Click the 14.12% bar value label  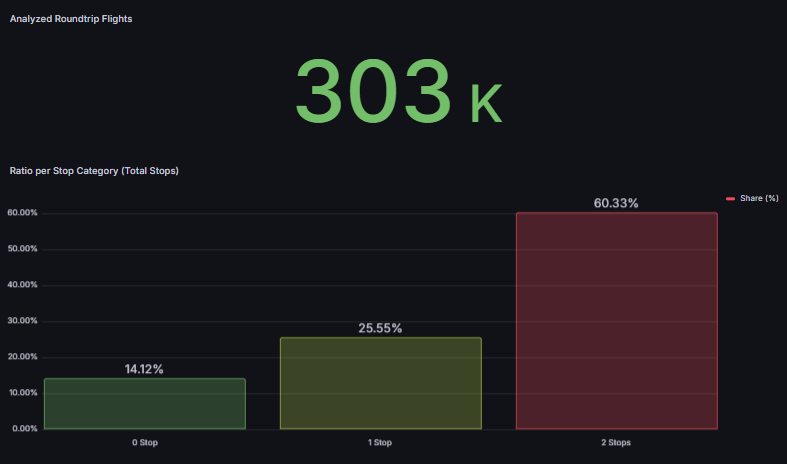(x=144, y=369)
